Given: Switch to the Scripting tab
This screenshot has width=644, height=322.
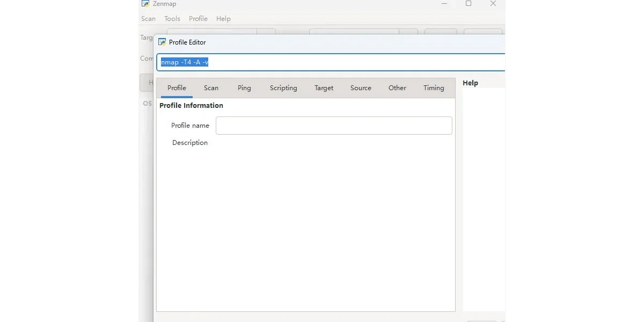Looking at the screenshot, I should [x=283, y=88].
